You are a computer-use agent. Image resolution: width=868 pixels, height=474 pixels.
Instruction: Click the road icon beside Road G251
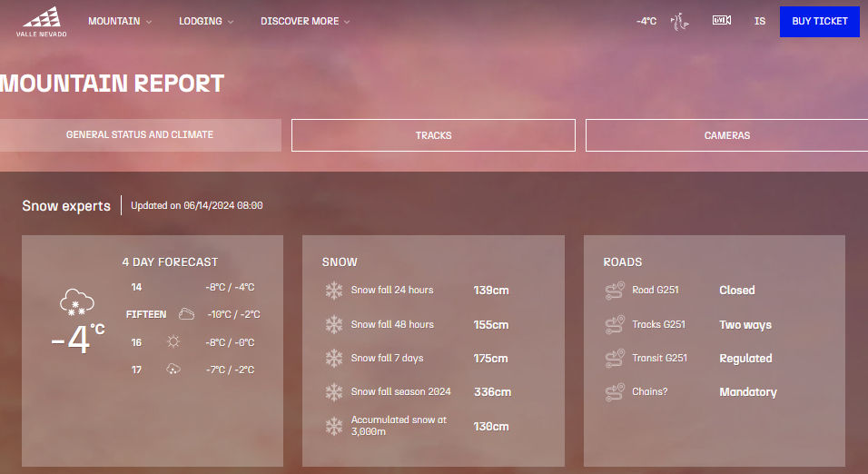(615, 291)
